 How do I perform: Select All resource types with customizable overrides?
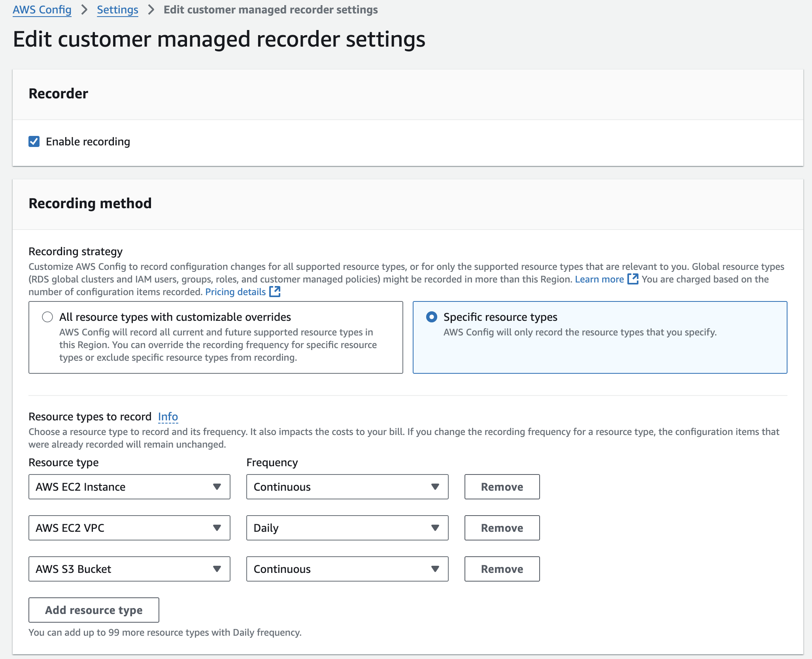47,317
